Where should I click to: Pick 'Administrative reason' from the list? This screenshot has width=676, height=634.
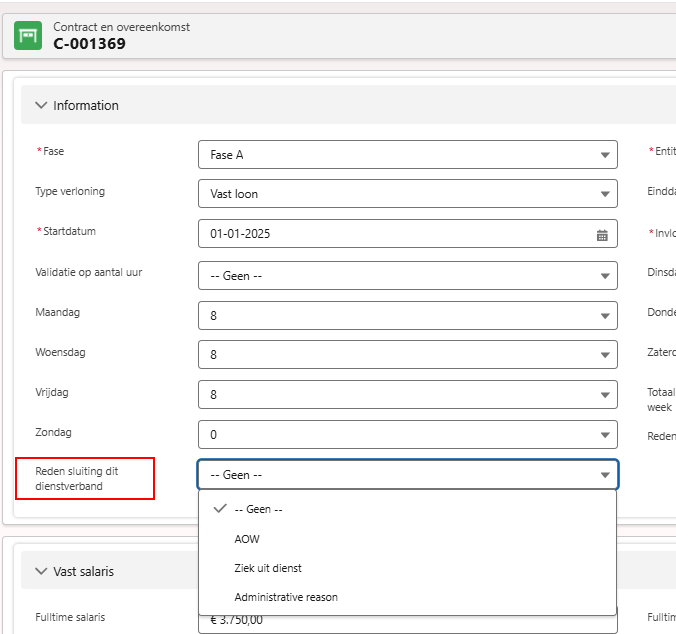(x=286, y=597)
